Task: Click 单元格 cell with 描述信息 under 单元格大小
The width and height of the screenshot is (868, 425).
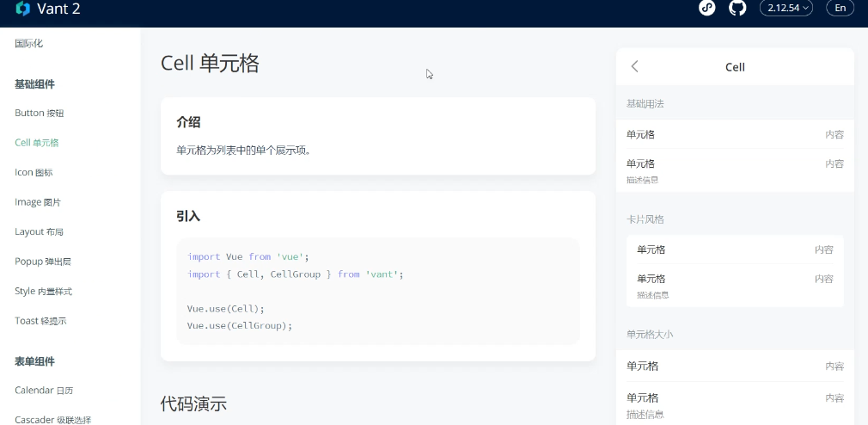Action: 735,404
